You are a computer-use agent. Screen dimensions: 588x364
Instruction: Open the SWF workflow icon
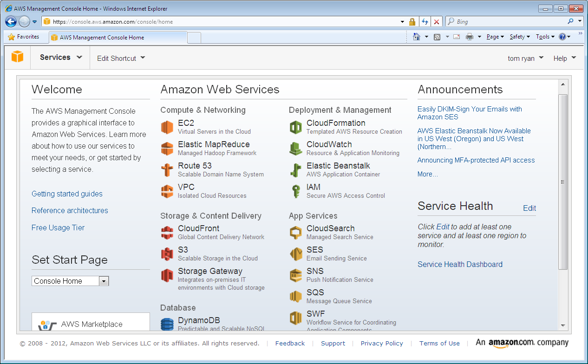(x=296, y=318)
